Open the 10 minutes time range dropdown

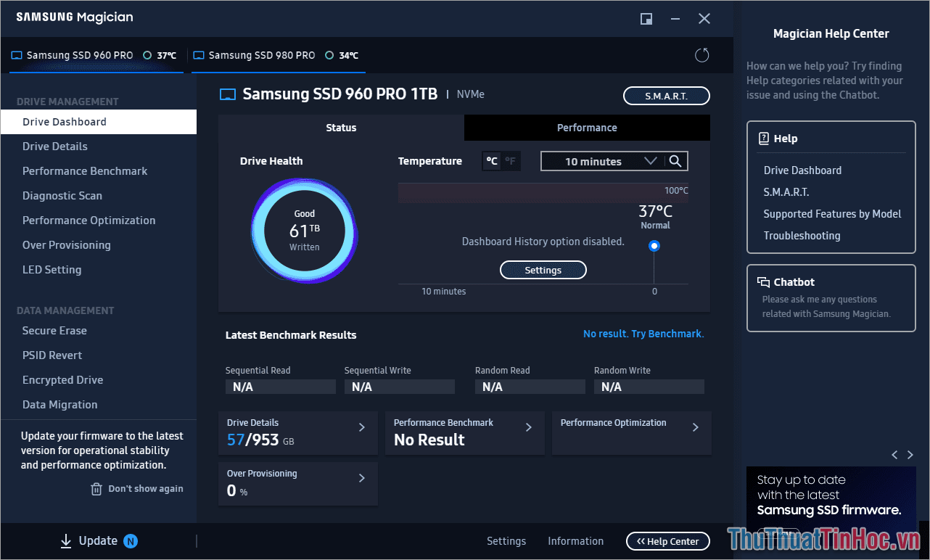[x=603, y=161]
